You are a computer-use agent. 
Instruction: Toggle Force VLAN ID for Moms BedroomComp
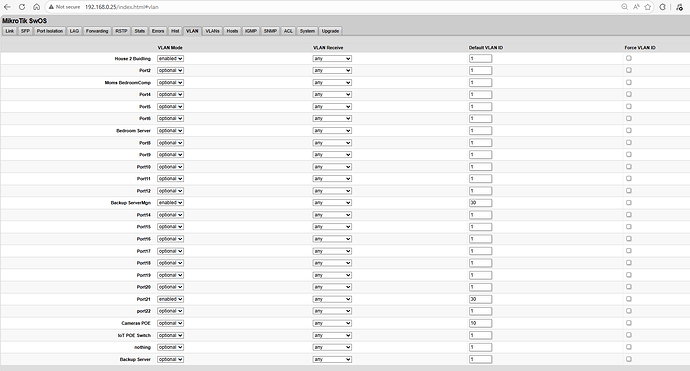click(628, 82)
